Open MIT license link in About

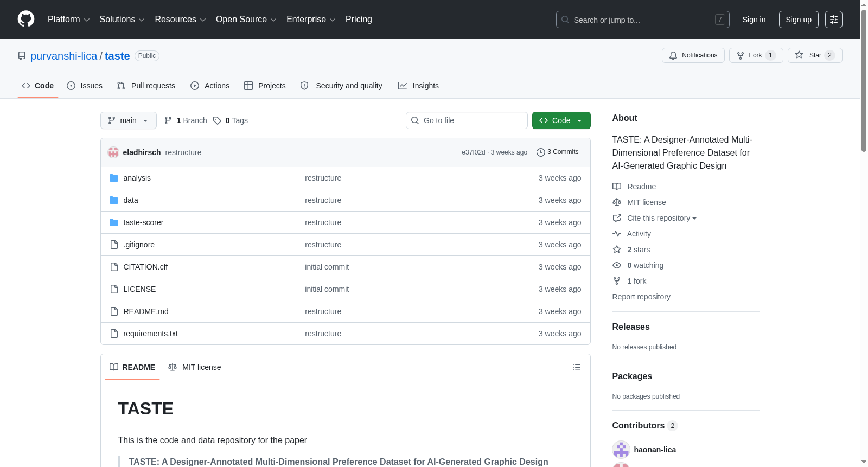639,202
